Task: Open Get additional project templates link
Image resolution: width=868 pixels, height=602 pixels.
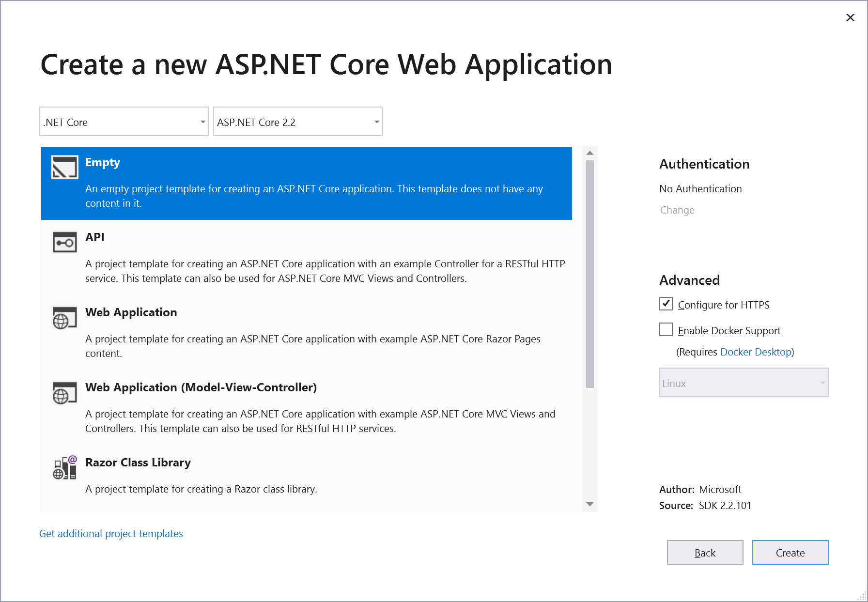Action: pyautogui.click(x=111, y=534)
